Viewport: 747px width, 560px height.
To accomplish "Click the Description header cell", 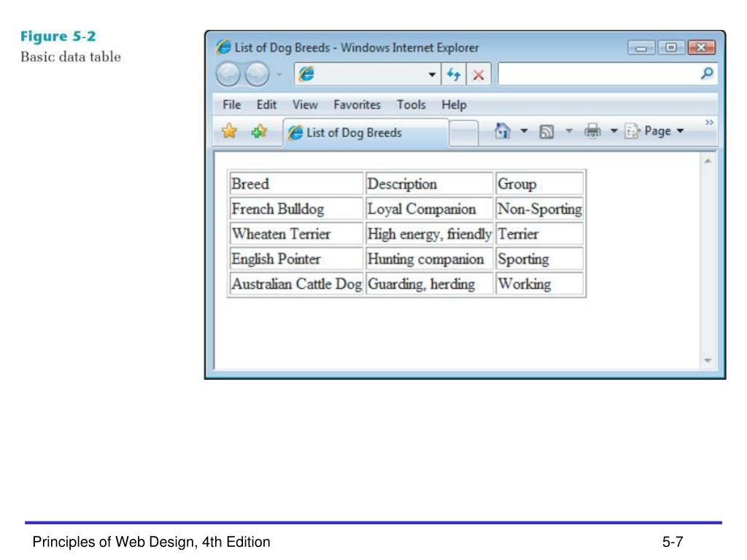I will (x=429, y=184).
